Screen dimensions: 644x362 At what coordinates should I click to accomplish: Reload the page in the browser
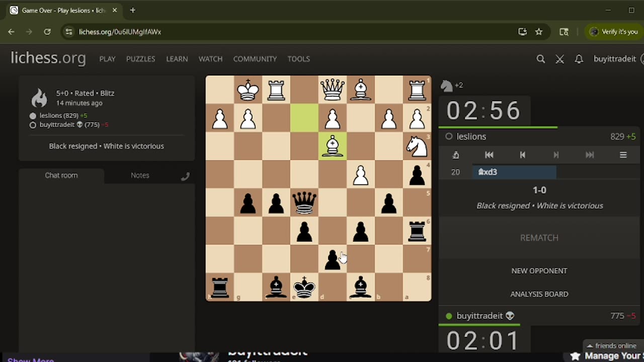coord(47,32)
